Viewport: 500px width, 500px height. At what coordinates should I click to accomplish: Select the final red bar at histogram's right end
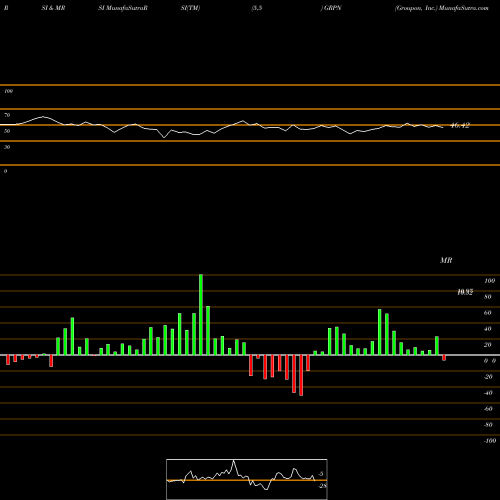pyautogui.click(x=444, y=358)
